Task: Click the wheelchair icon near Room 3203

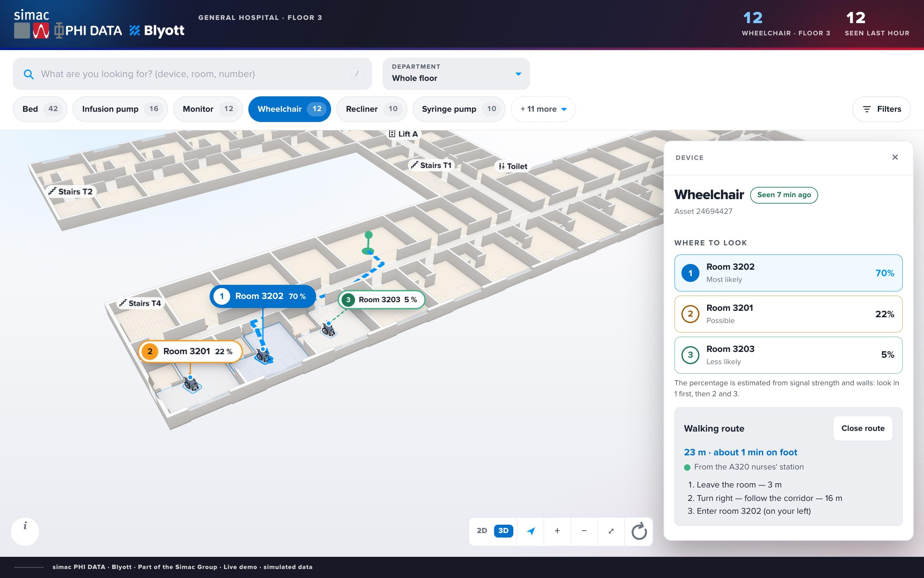Action: [328, 329]
